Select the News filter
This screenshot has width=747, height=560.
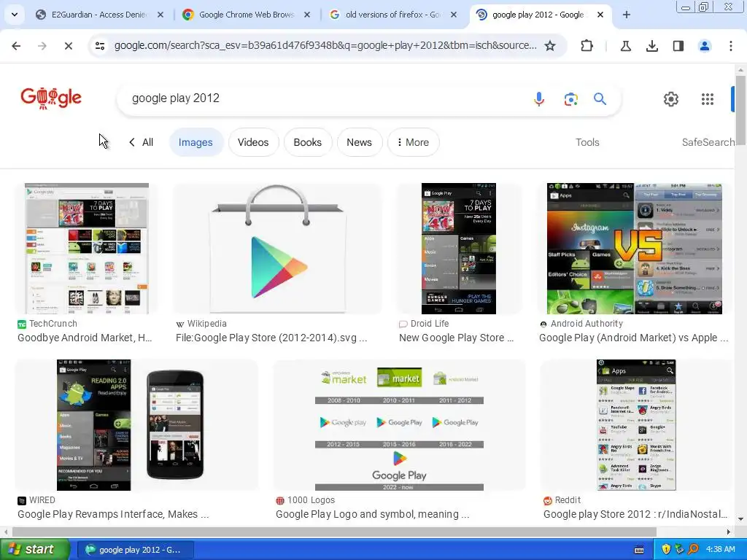tap(359, 142)
